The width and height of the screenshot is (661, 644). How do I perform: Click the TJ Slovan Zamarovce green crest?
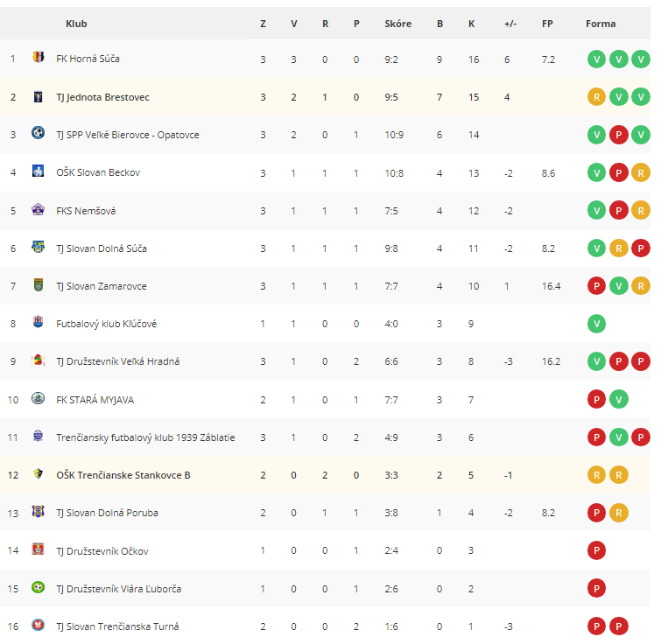point(38,284)
